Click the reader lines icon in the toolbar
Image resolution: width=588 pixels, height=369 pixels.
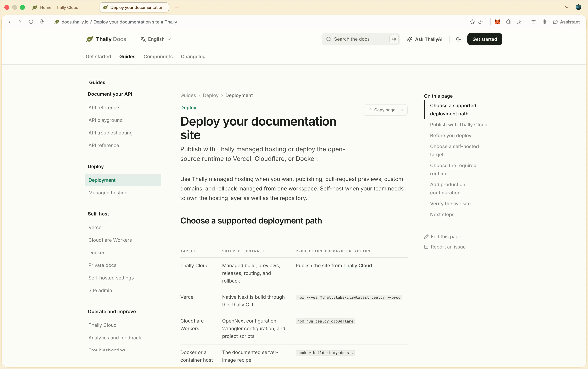(x=533, y=22)
